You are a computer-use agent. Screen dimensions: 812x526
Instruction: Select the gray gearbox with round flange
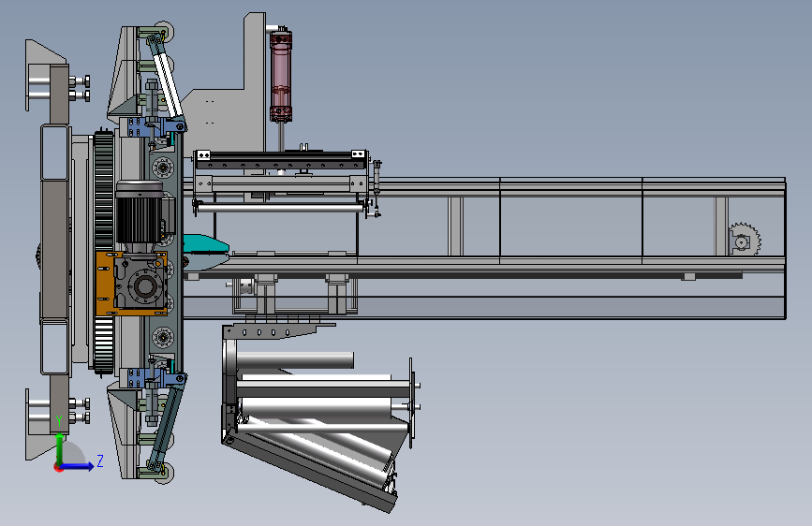pyautogui.click(x=141, y=285)
